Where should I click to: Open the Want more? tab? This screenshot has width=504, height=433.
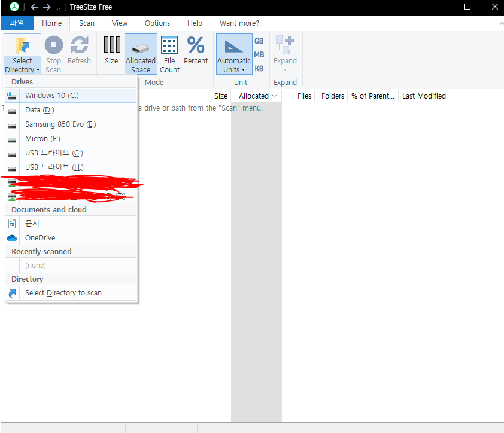239,23
